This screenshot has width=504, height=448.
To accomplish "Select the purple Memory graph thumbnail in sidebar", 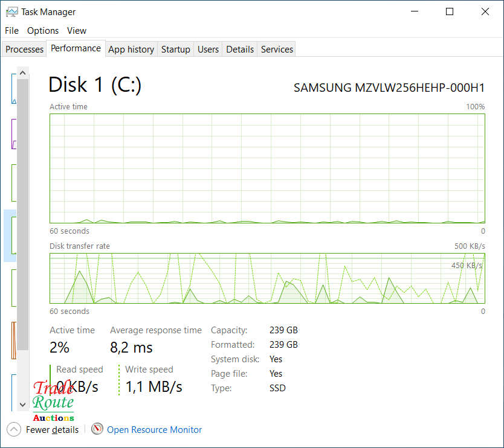I will (x=13, y=134).
